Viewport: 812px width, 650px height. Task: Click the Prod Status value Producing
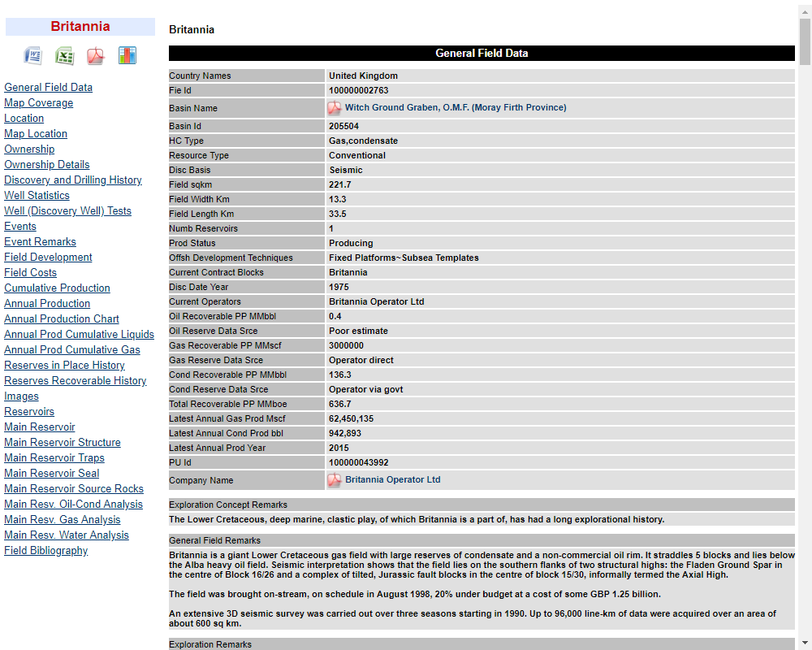point(351,243)
